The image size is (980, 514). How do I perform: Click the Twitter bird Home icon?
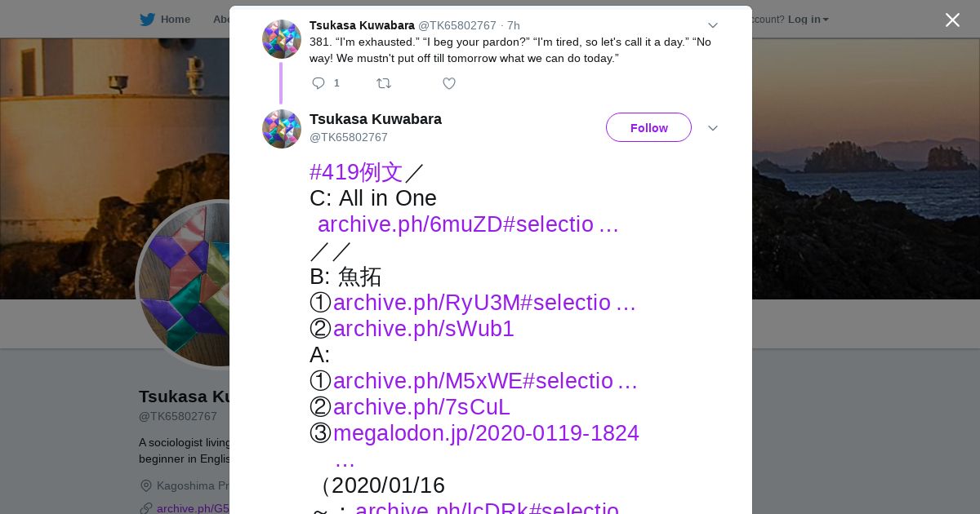(147, 20)
